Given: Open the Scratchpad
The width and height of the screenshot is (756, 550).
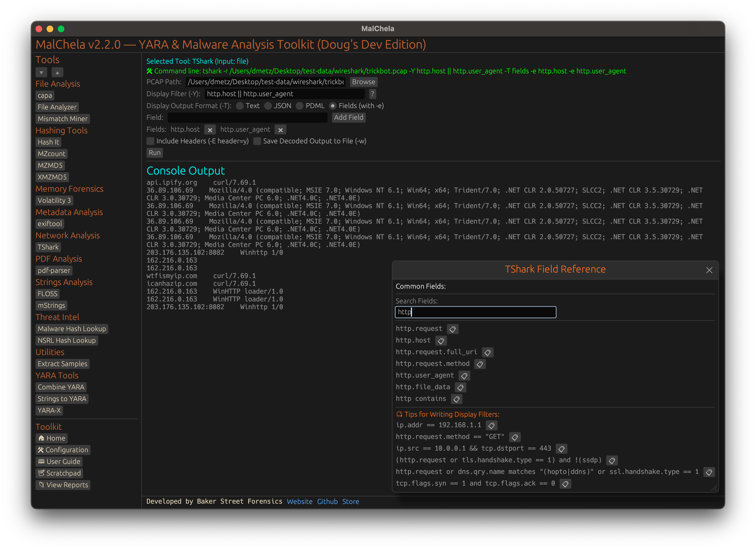Looking at the screenshot, I should point(59,474).
